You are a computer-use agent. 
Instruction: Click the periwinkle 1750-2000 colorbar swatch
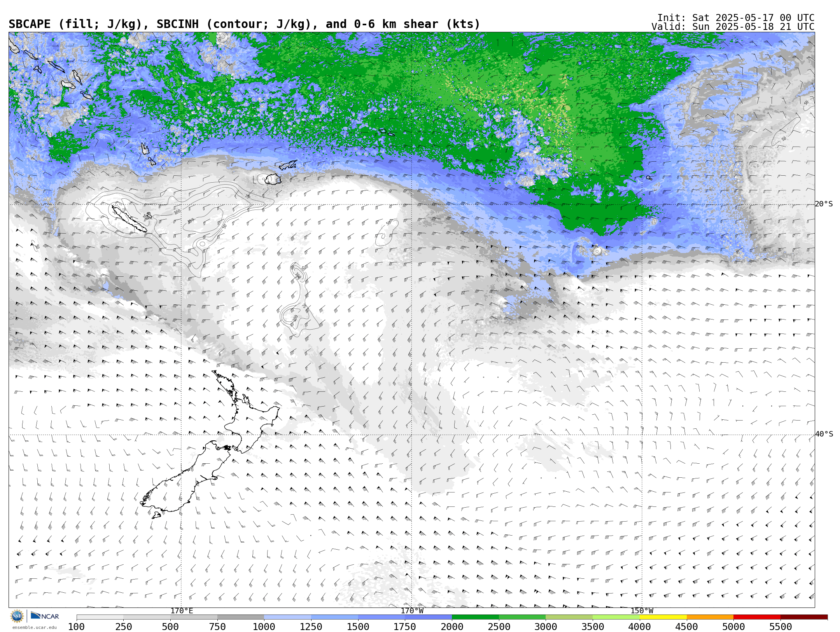[428, 617]
